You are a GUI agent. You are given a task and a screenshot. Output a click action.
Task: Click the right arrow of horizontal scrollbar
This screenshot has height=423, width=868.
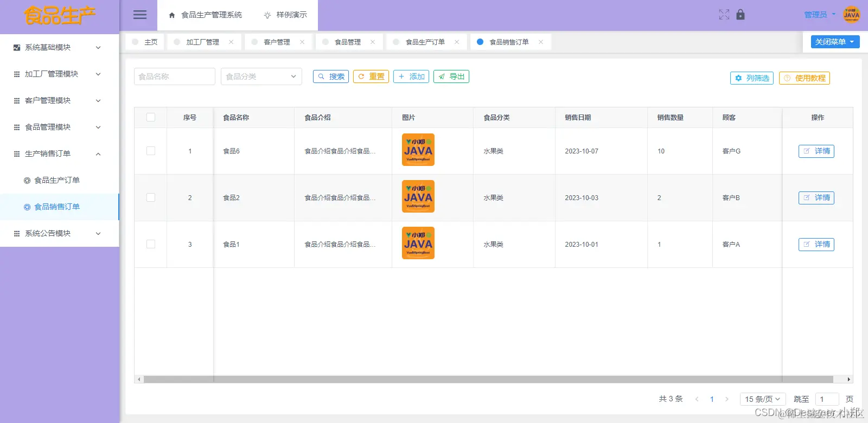(x=849, y=380)
